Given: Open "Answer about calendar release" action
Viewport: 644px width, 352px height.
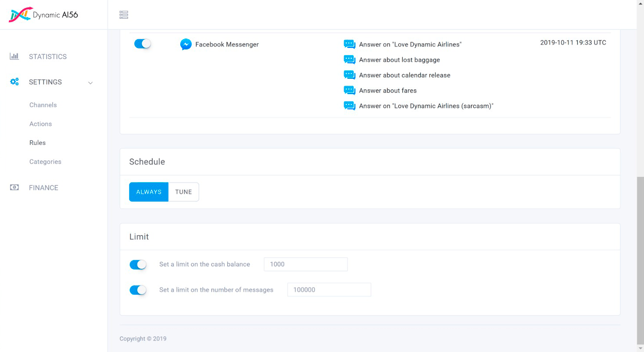Looking at the screenshot, I should click(404, 75).
